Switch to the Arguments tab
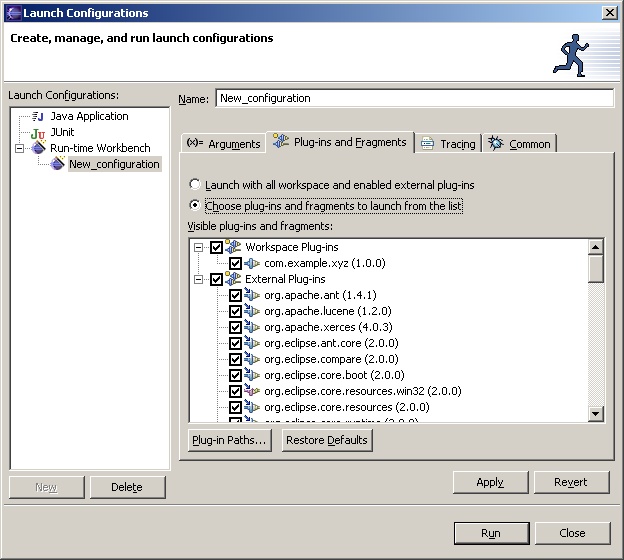Image resolution: width=624 pixels, height=560 pixels. coord(224,144)
